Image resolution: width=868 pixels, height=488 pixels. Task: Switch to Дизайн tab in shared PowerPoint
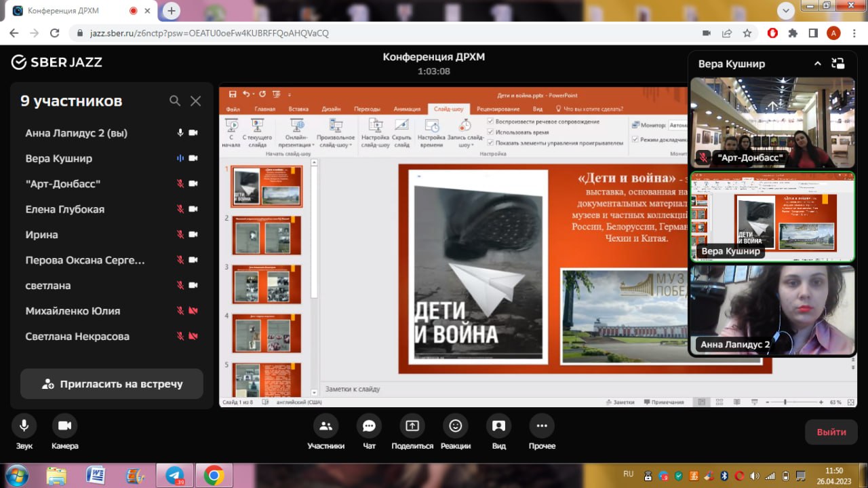click(331, 109)
